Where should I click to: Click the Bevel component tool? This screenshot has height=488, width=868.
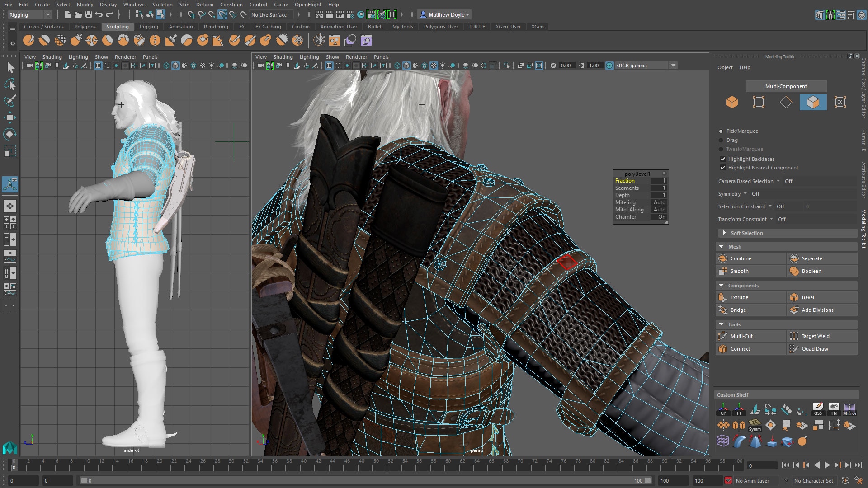(808, 297)
